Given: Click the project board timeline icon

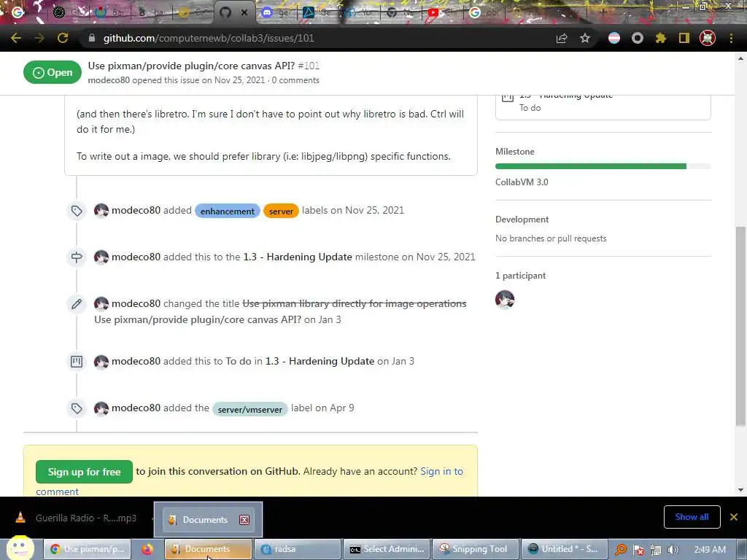Looking at the screenshot, I should (77, 362).
